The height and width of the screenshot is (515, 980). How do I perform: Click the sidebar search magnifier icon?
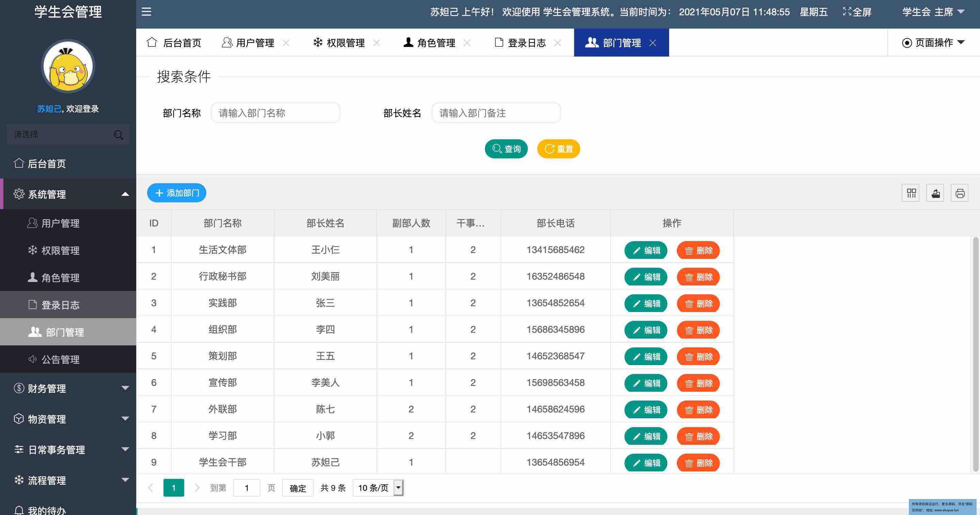118,135
